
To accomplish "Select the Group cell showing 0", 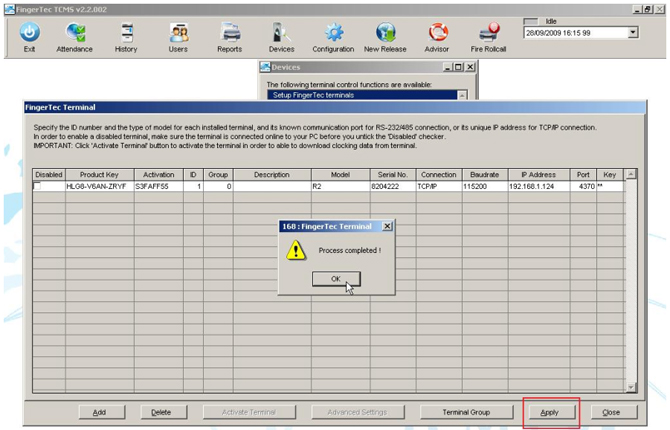I will [218, 186].
